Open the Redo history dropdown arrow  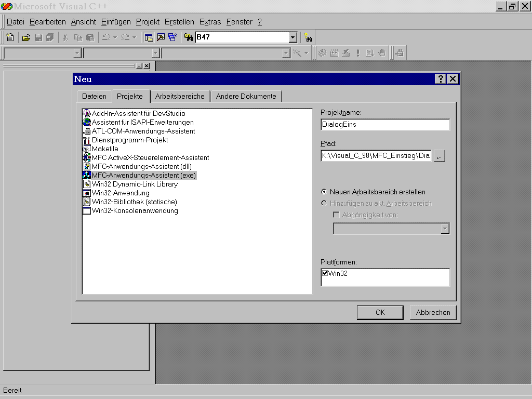pyautogui.click(x=135, y=37)
